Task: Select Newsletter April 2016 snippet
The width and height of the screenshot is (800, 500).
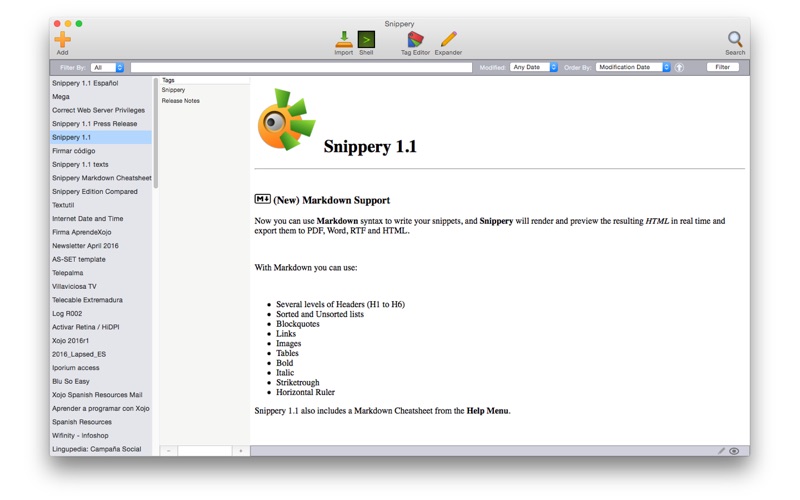Action: pyautogui.click(x=101, y=246)
